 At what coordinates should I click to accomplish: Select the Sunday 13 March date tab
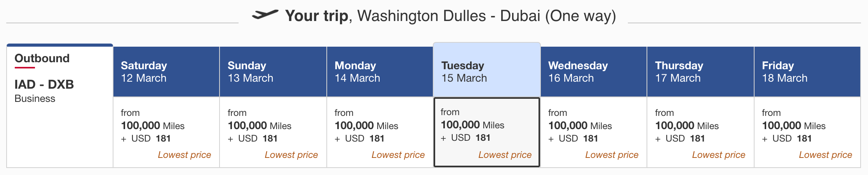(x=273, y=72)
